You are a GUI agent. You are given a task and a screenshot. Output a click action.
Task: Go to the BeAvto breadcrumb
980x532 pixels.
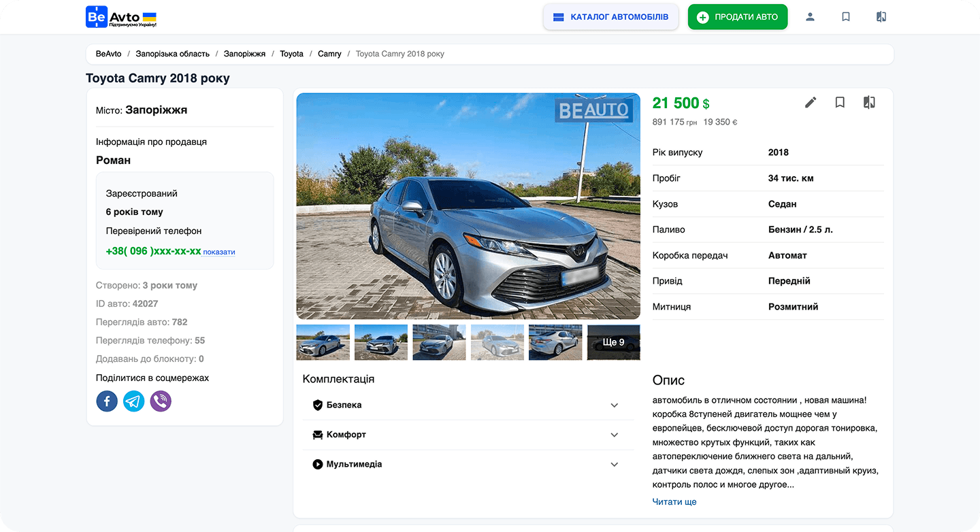(109, 54)
